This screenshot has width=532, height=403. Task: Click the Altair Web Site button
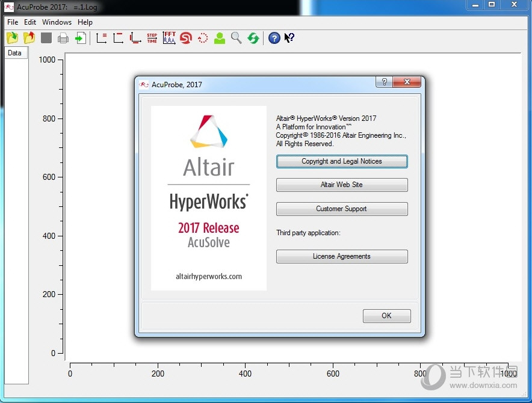click(342, 185)
